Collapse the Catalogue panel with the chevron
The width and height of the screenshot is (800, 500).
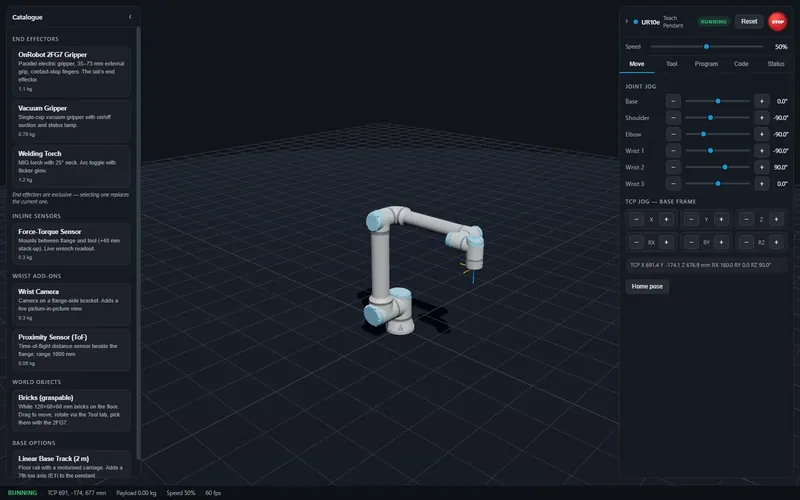130,17
